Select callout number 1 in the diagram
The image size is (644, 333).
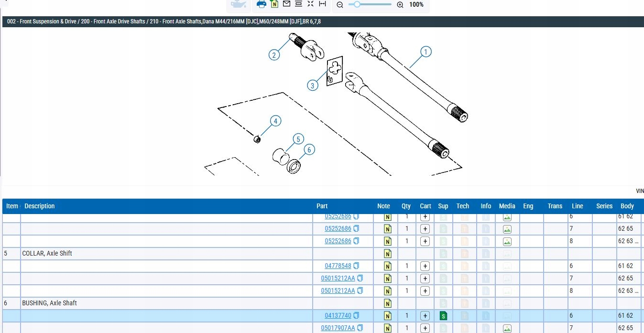coord(426,52)
